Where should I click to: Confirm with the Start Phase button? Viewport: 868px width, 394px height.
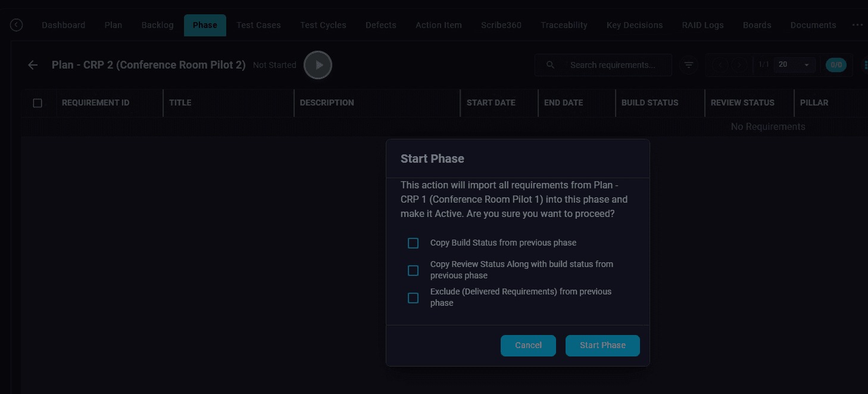point(602,346)
